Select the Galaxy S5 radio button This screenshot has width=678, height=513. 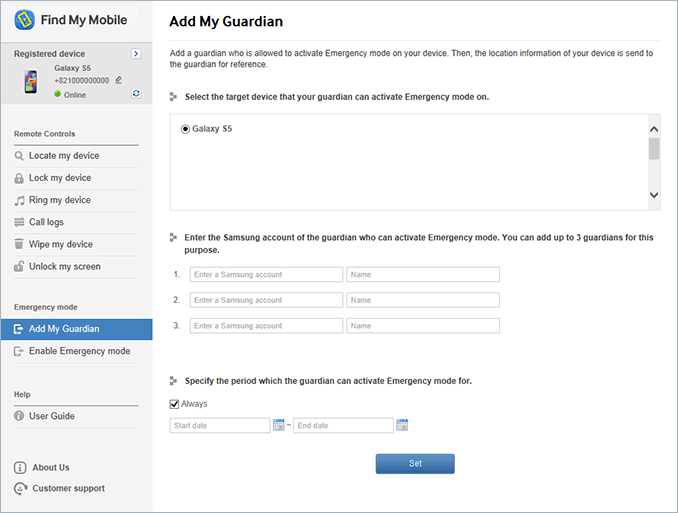pyautogui.click(x=186, y=129)
